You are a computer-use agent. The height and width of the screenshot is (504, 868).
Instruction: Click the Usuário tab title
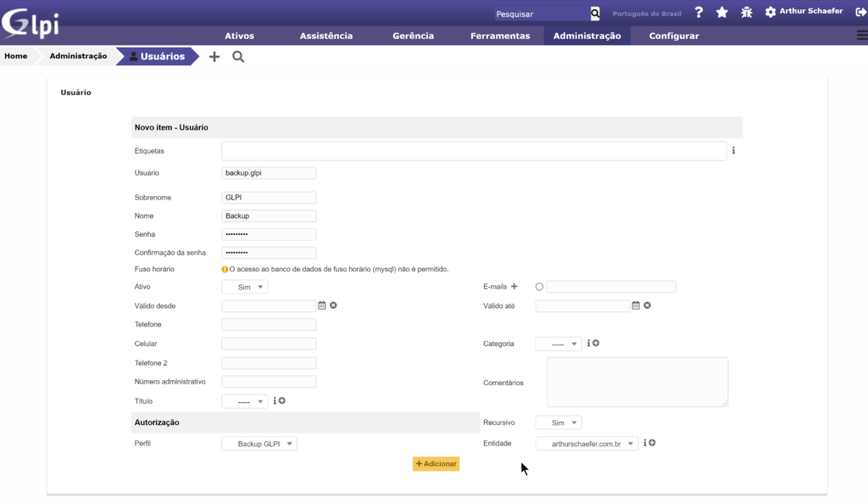[75, 92]
